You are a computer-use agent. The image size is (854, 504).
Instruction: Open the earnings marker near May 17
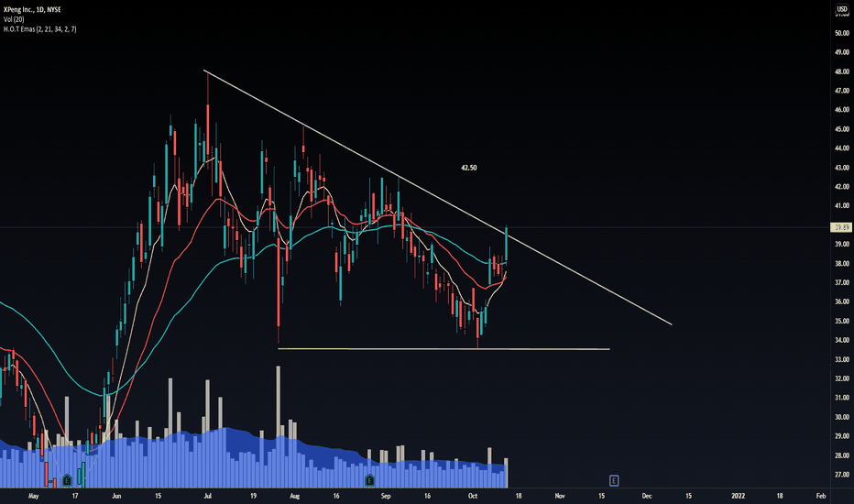(67, 480)
